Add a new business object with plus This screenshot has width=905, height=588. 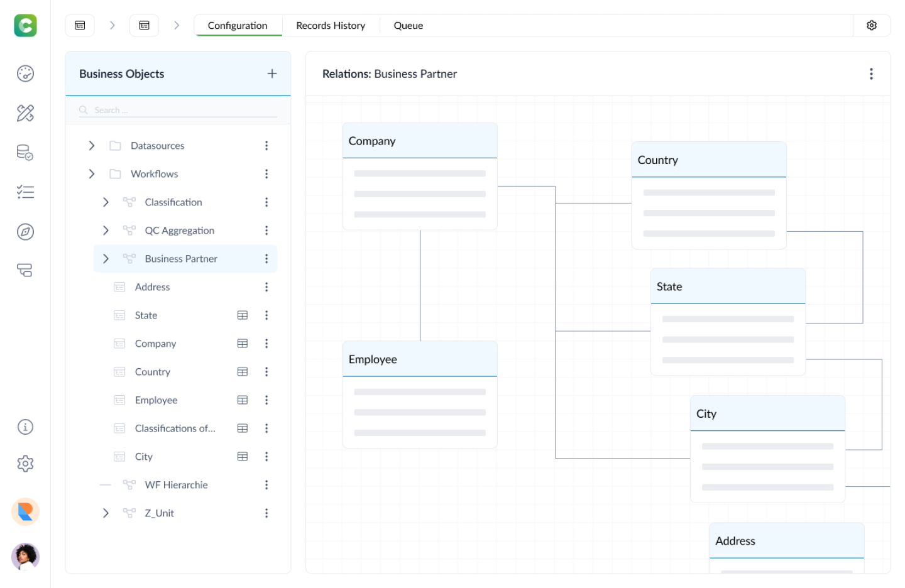[x=272, y=73]
